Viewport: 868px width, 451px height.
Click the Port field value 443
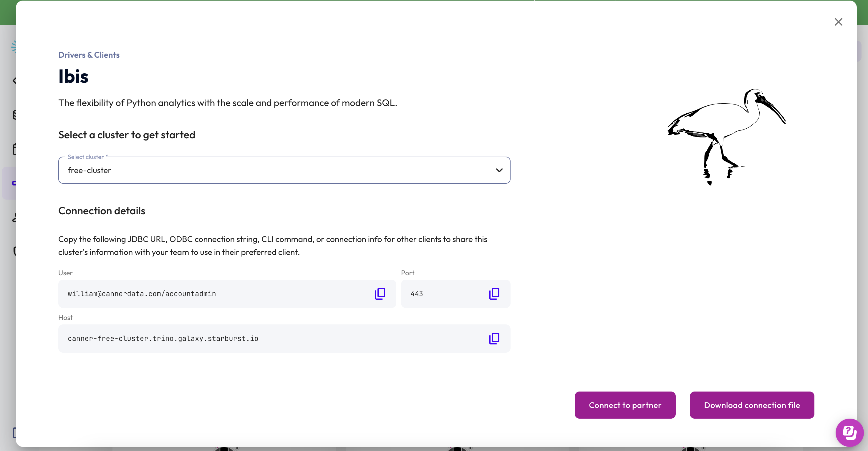[416, 294]
